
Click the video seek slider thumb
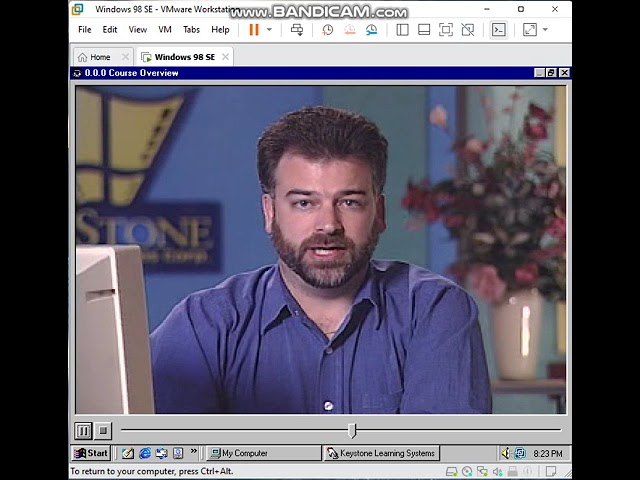tap(352, 431)
